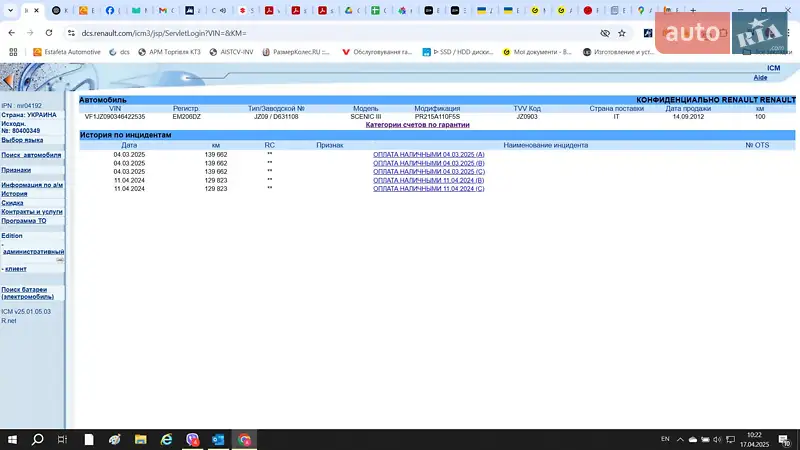
Task: Open the Estafeta Automotive bookmark
Action: coord(68,51)
